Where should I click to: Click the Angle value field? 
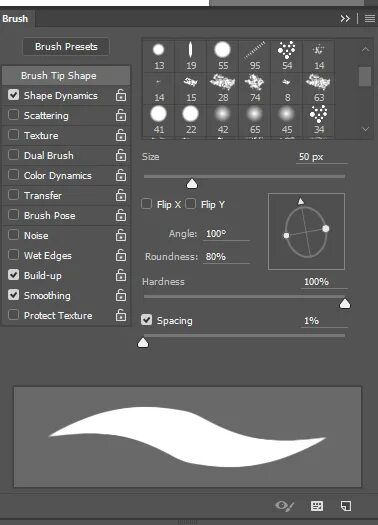(226, 233)
